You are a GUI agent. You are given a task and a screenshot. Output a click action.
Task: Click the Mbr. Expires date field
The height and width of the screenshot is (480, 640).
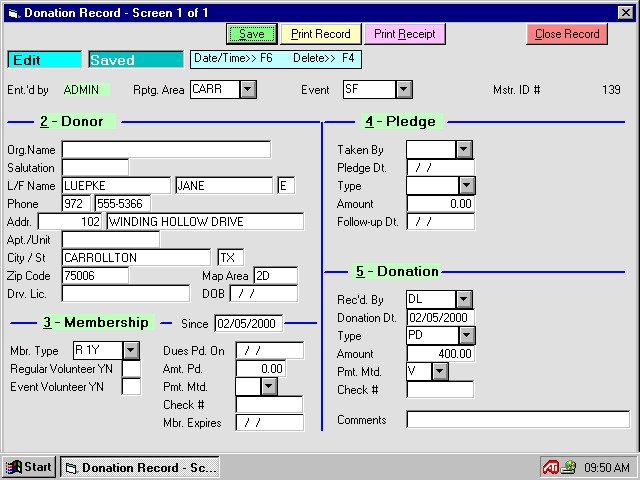(x=270, y=422)
